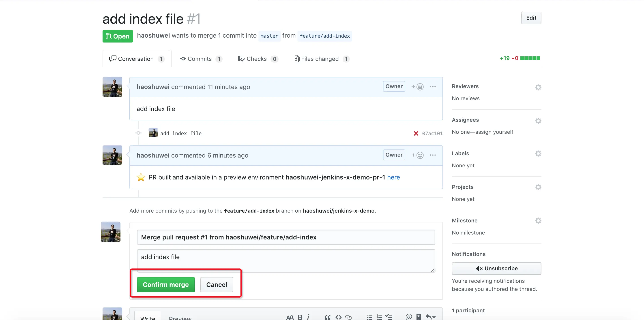Insert code with the code icon

(x=339, y=317)
